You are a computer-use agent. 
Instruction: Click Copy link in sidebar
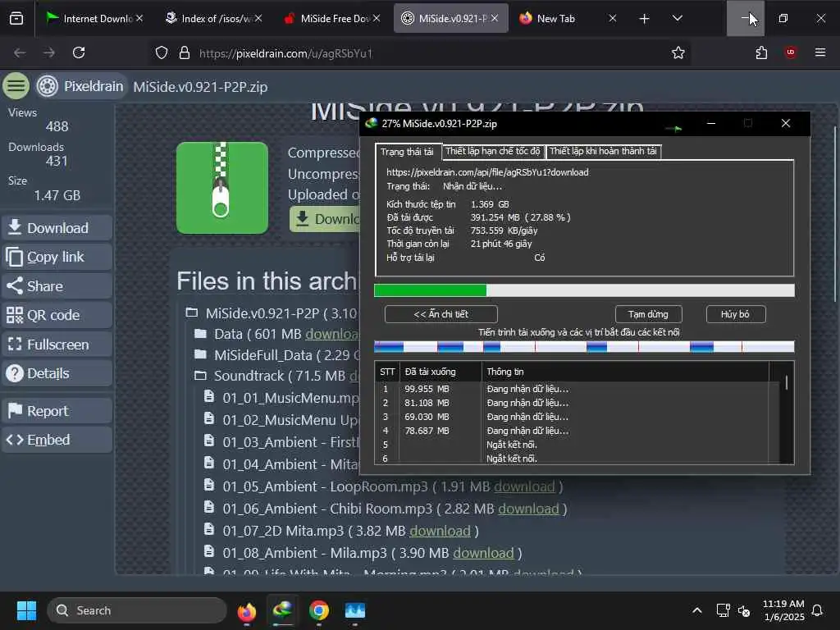[x=57, y=257]
